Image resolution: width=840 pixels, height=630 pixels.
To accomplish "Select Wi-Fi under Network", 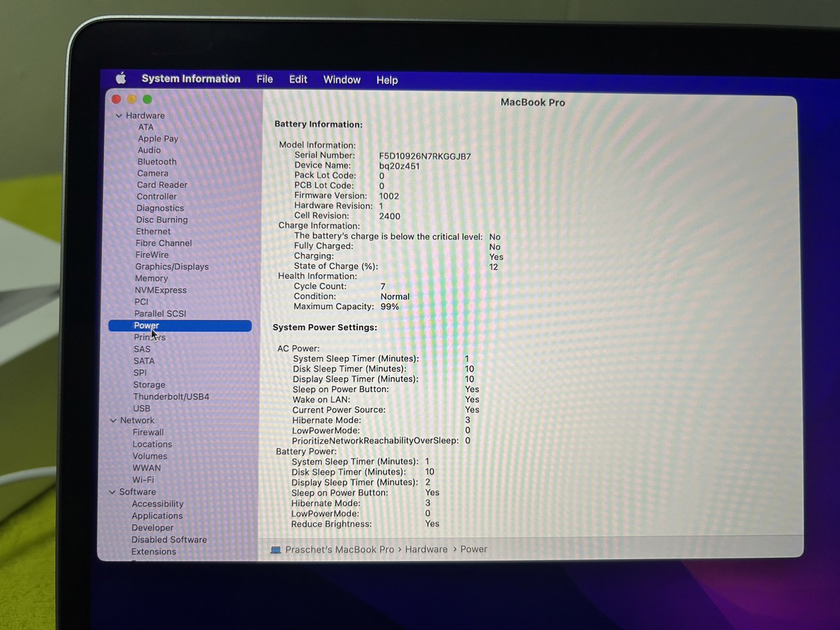I will coord(143,480).
